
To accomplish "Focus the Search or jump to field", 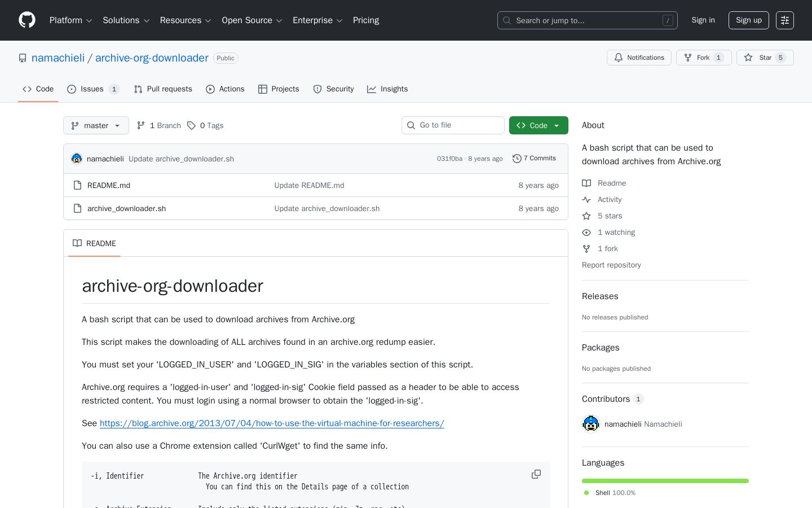I will (x=588, y=20).
